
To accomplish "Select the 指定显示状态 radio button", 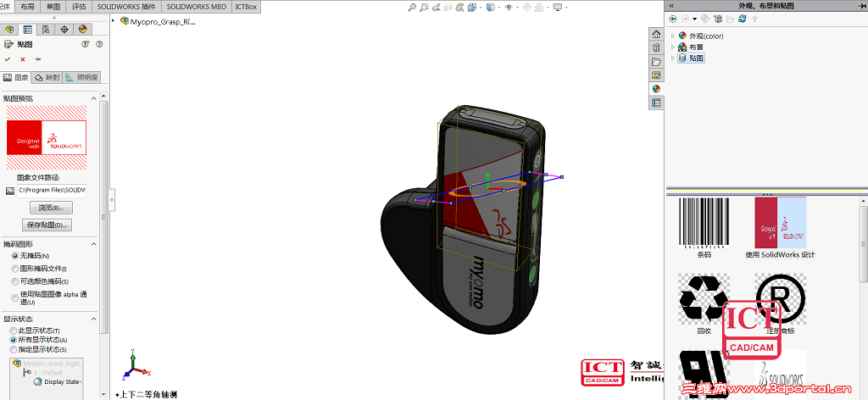I will click(x=14, y=350).
